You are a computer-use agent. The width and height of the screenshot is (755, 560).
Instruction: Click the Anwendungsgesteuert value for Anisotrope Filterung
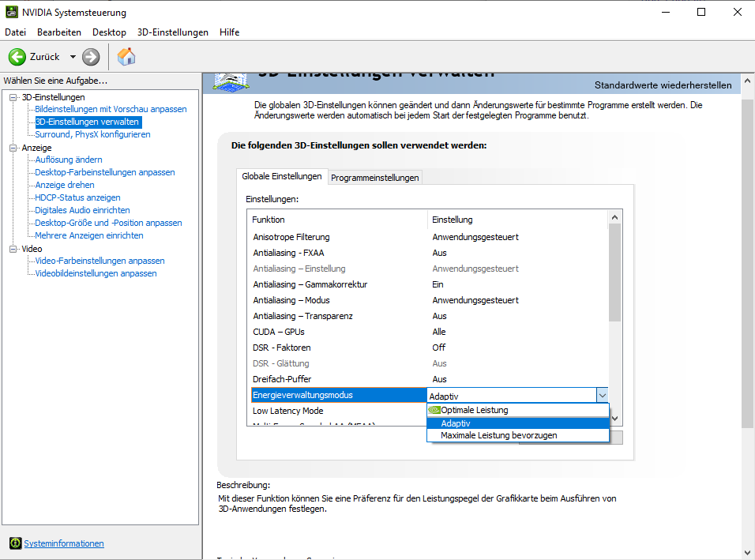[x=475, y=237]
